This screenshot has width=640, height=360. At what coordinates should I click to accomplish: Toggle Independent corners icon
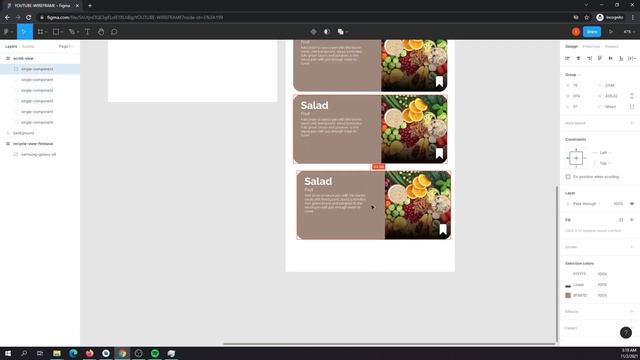coord(632,107)
